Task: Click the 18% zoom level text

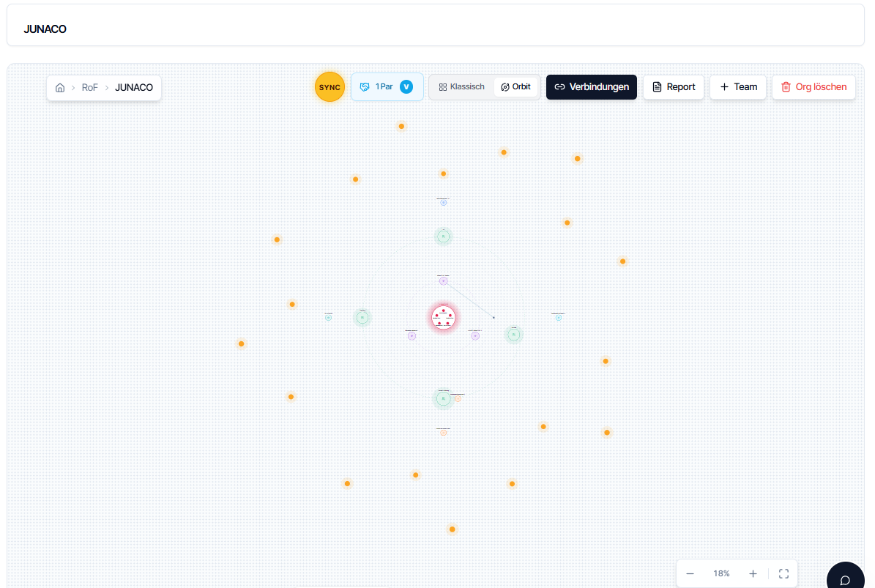Action: (721, 573)
